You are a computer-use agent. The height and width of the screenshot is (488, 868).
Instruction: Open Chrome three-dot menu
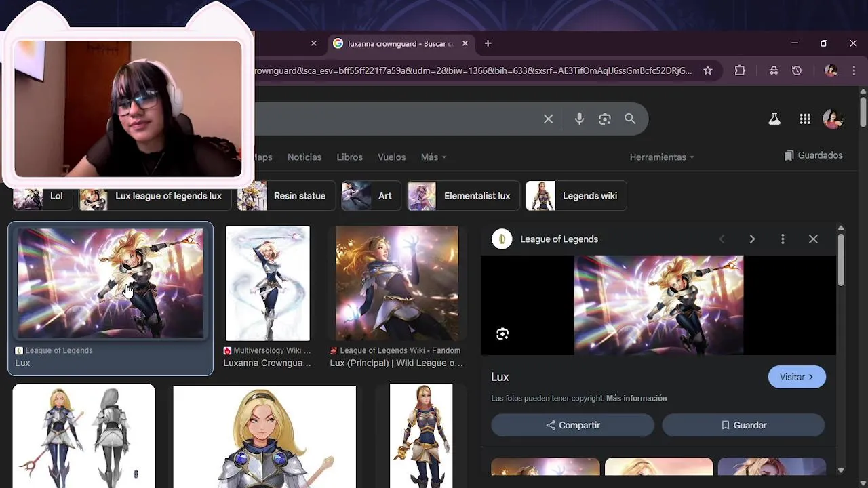click(x=854, y=70)
